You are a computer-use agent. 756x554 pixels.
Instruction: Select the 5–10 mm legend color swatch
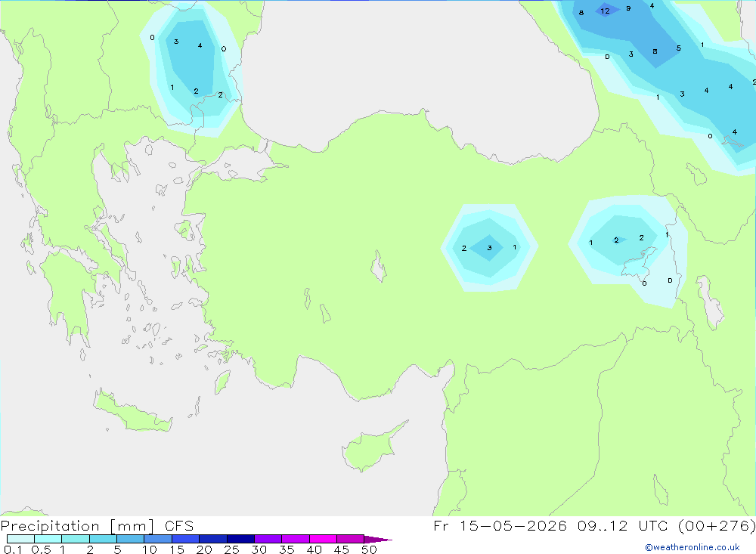point(131,539)
